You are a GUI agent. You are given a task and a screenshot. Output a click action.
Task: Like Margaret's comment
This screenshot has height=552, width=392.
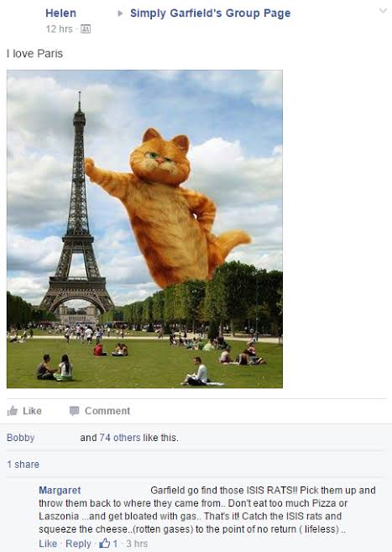(x=48, y=544)
